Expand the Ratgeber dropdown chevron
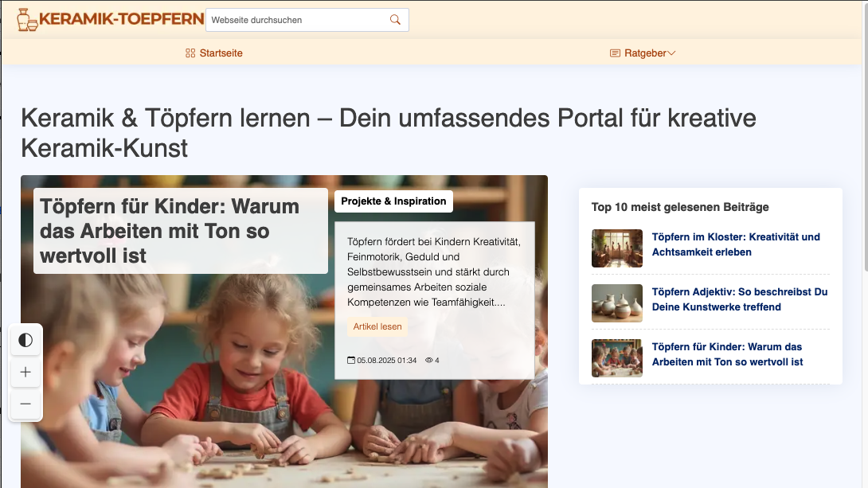The image size is (868, 488). click(671, 53)
